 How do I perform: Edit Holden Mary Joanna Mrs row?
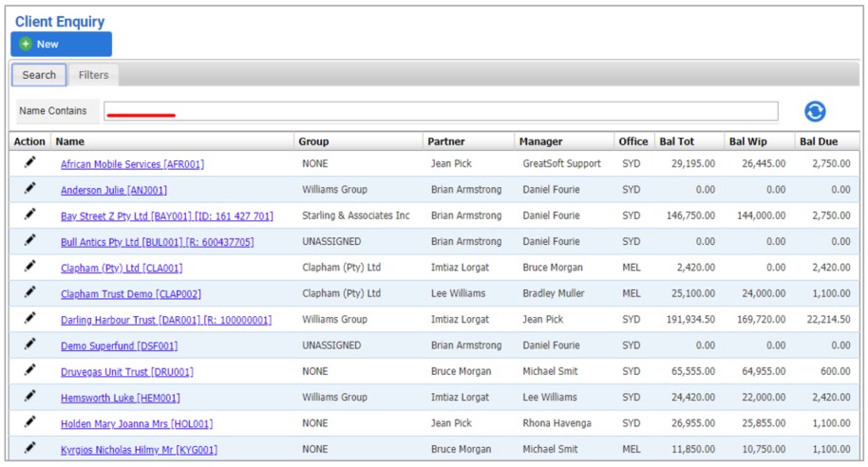29,422
